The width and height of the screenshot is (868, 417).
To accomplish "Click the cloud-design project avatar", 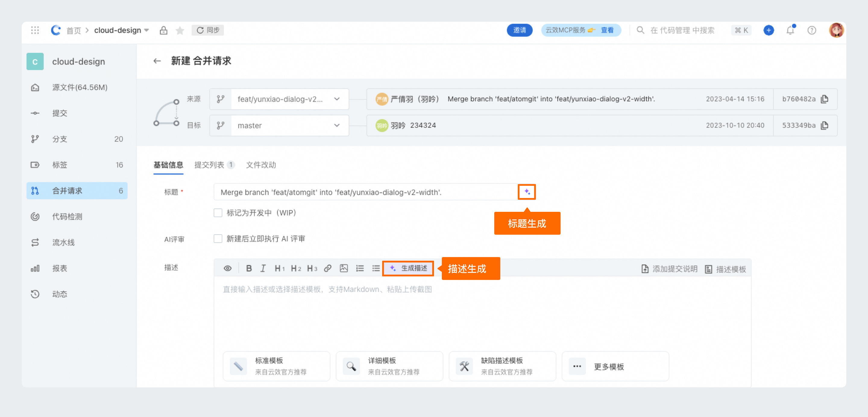I will 35,61.
